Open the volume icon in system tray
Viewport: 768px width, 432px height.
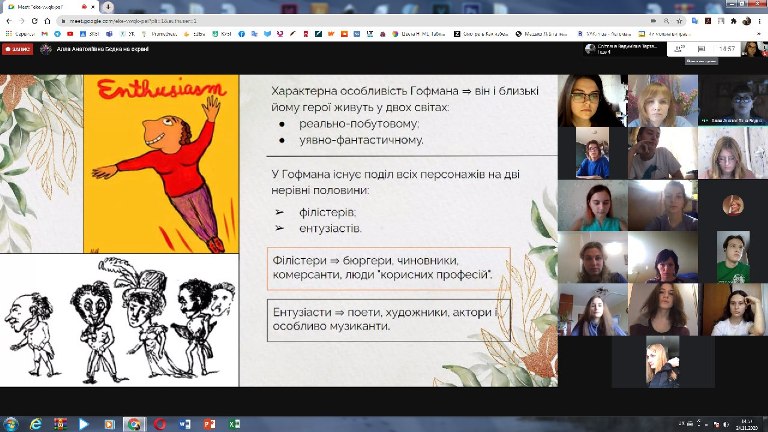(726, 424)
